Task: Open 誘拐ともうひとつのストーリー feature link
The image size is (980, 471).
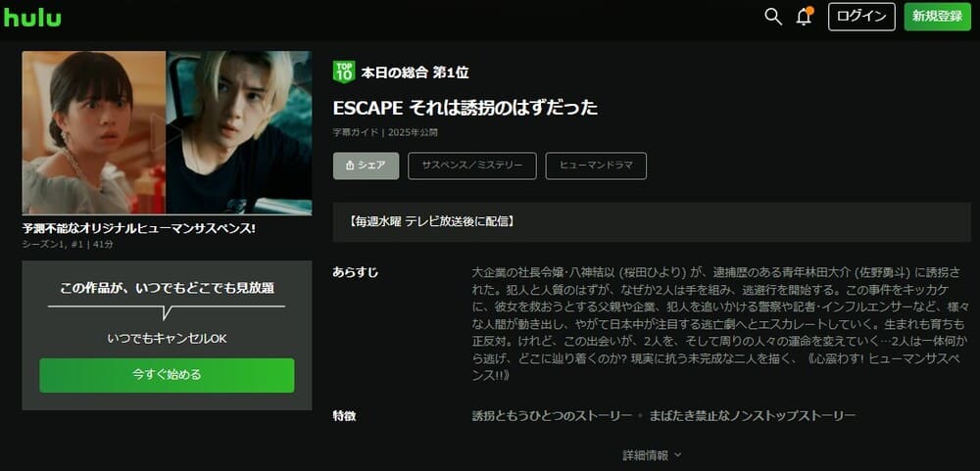Action: (551, 415)
